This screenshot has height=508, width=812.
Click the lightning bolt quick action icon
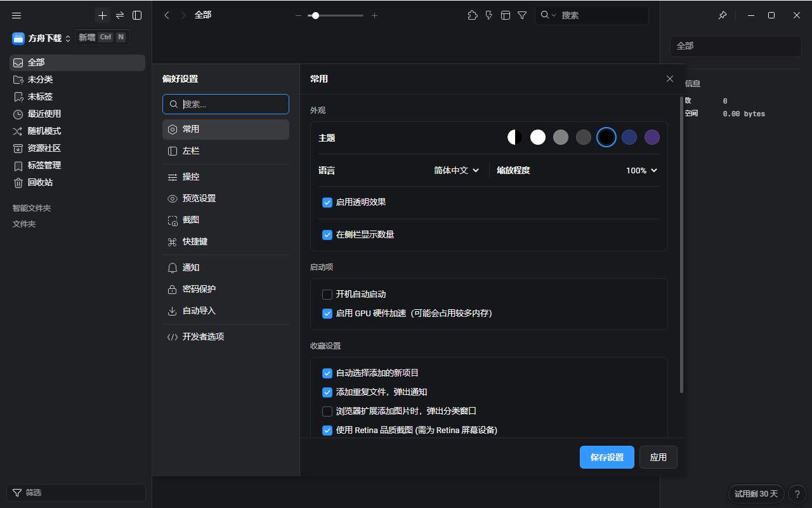coord(488,15)
